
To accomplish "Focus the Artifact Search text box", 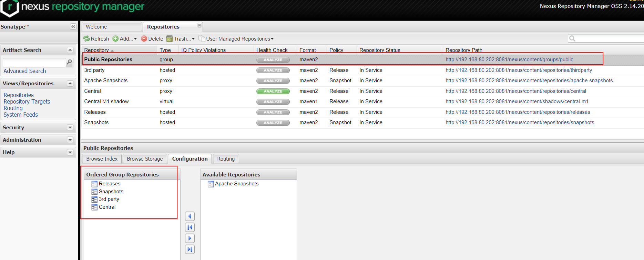I will [x=34, y=62].
